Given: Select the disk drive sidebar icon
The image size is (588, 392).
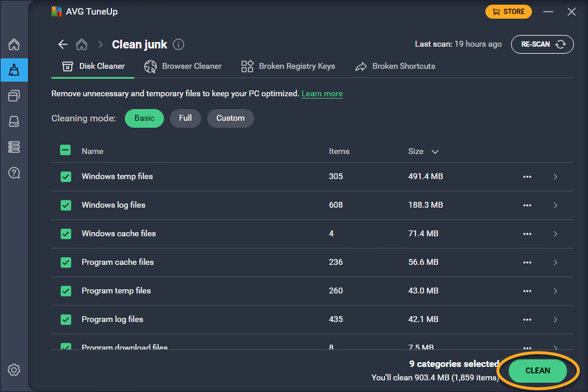Looking at the screenshot, I should point(14,121).
